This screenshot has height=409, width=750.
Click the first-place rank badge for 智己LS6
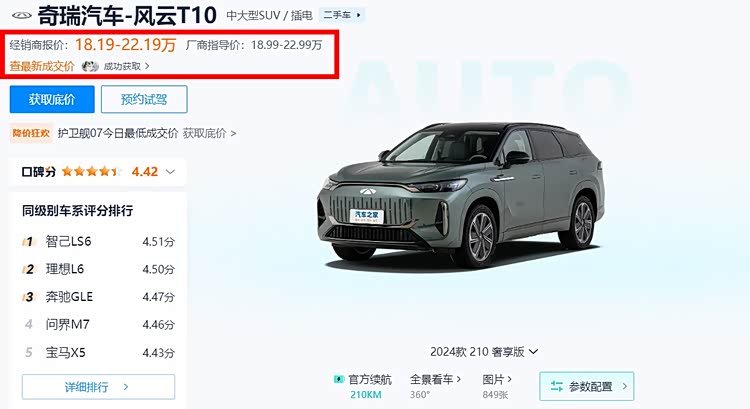coord(29,242)
